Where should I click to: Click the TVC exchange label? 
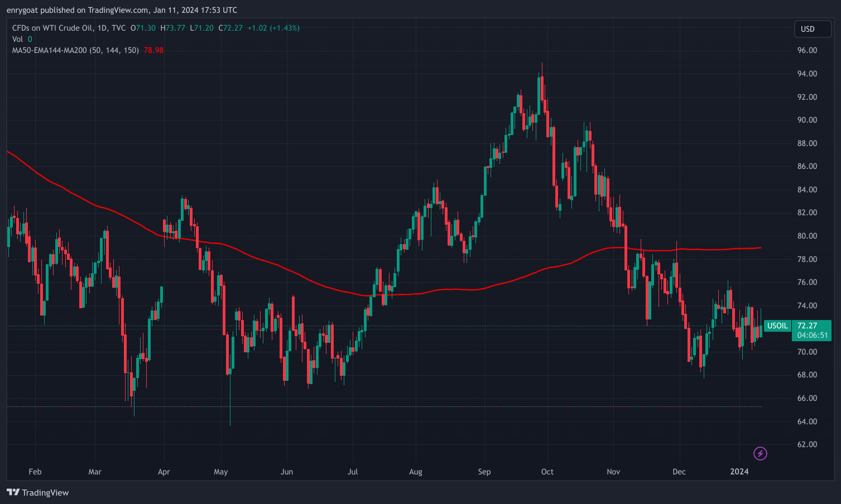click(117, 28)
